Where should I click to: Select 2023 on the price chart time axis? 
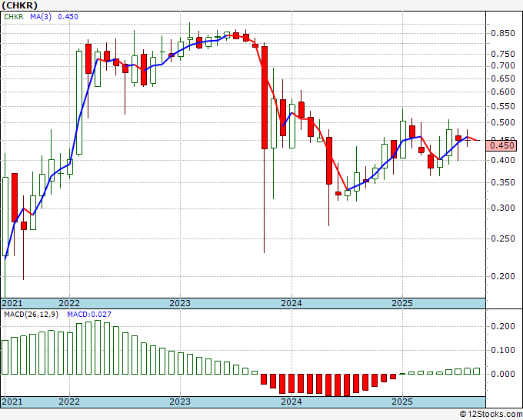[180, 303]
